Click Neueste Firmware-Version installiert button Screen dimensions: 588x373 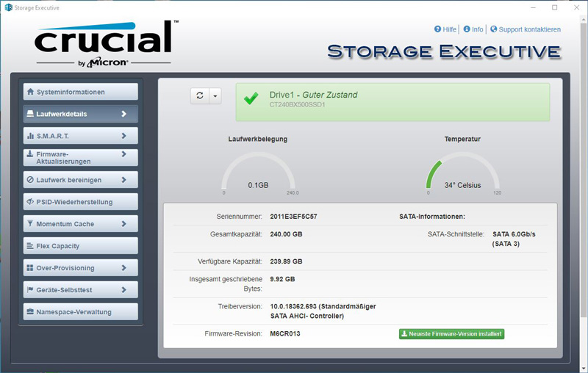tap(451, 333)
